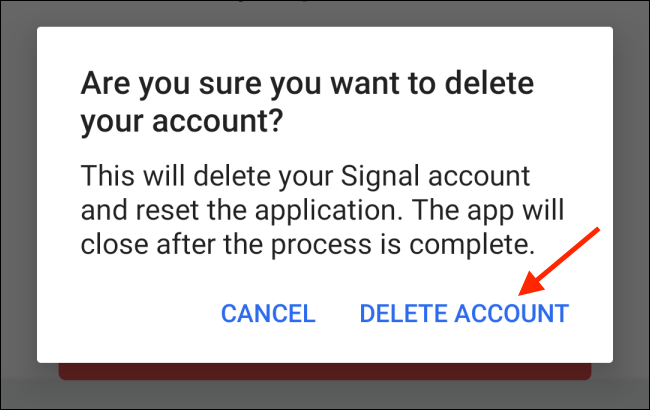Viewport: 650px width, 410px height.
Task: Confirm deletion with DELETE ACCOUNT button
Action: click(x=464, y=313)
